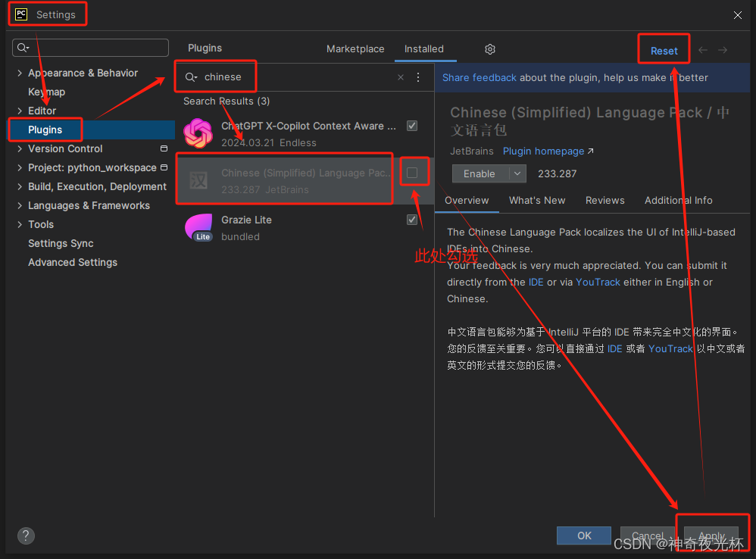Close the Settings dialog
Image resolution: width=756 pixels, height=559 pixels.
[x=738, y=15]
